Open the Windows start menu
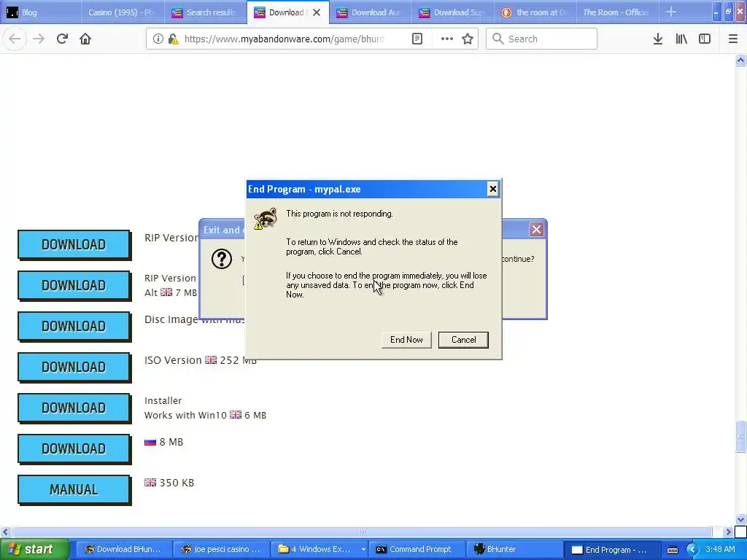This screenshot has height=560, width=747. [x=34, y=549]
